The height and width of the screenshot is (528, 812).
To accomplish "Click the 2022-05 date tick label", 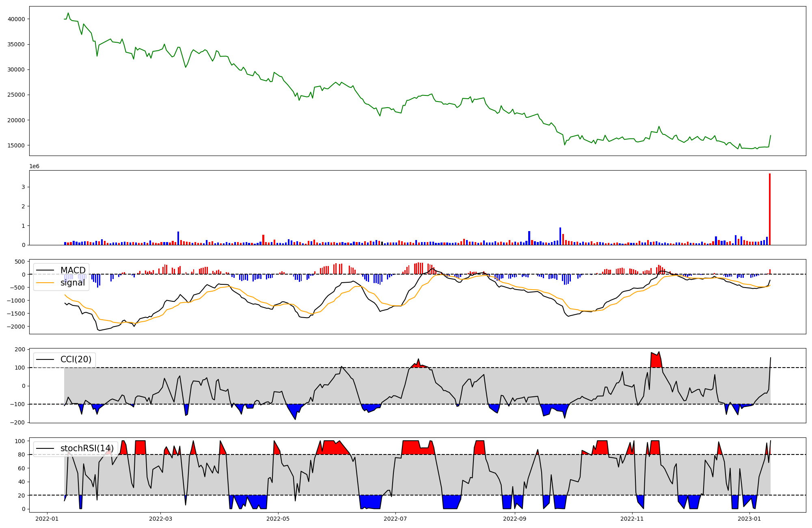I will [x=278, y=519].
